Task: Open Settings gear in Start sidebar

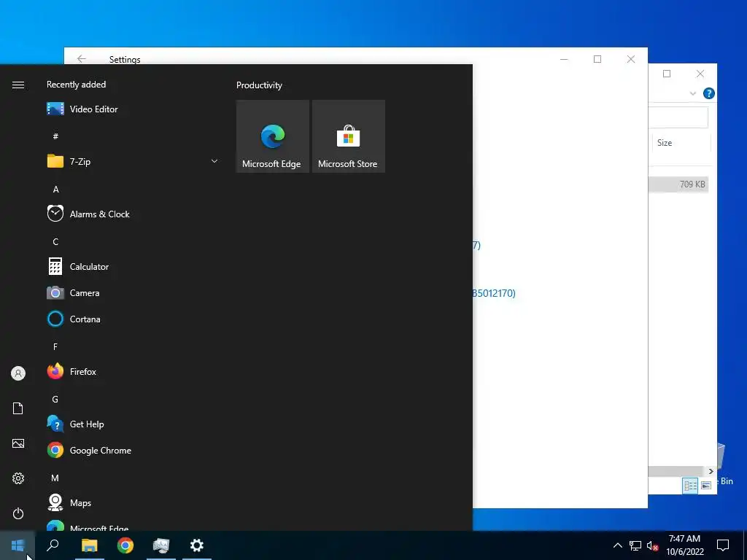Action: (x=18, y=478)
